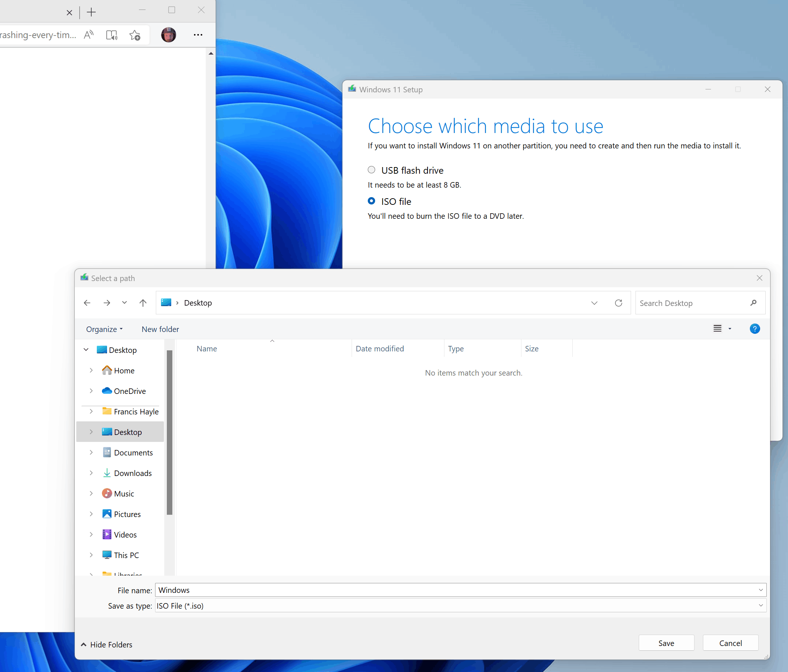
Task: Add page to favorites star icon
Action: (135, 35)
